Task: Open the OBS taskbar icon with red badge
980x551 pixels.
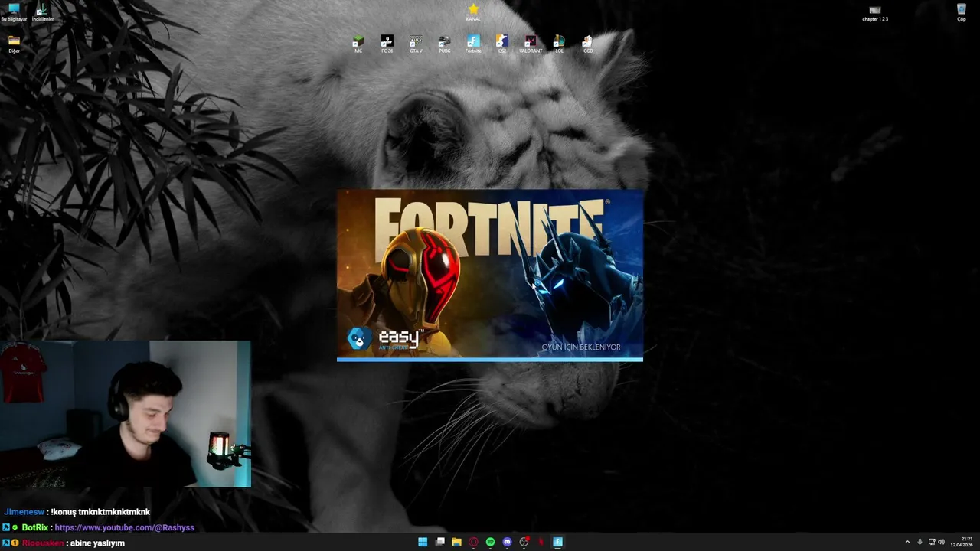Action: (524, 542)
